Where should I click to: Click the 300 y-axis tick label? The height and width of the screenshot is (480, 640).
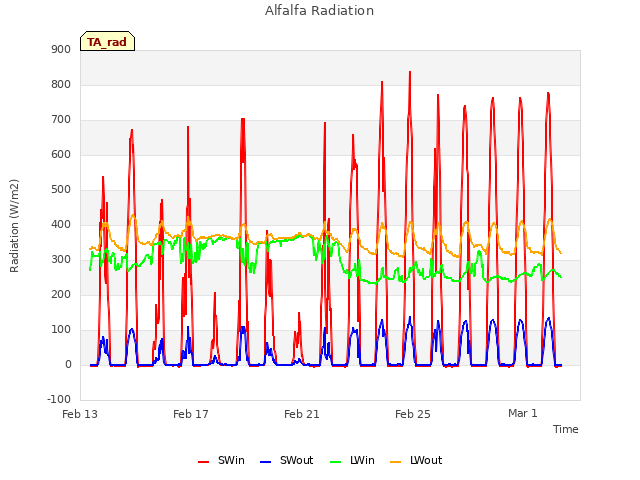61,260
